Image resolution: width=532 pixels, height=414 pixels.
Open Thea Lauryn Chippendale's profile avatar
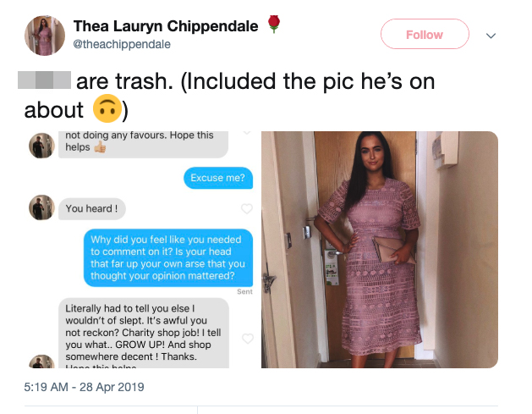point(45,36)
